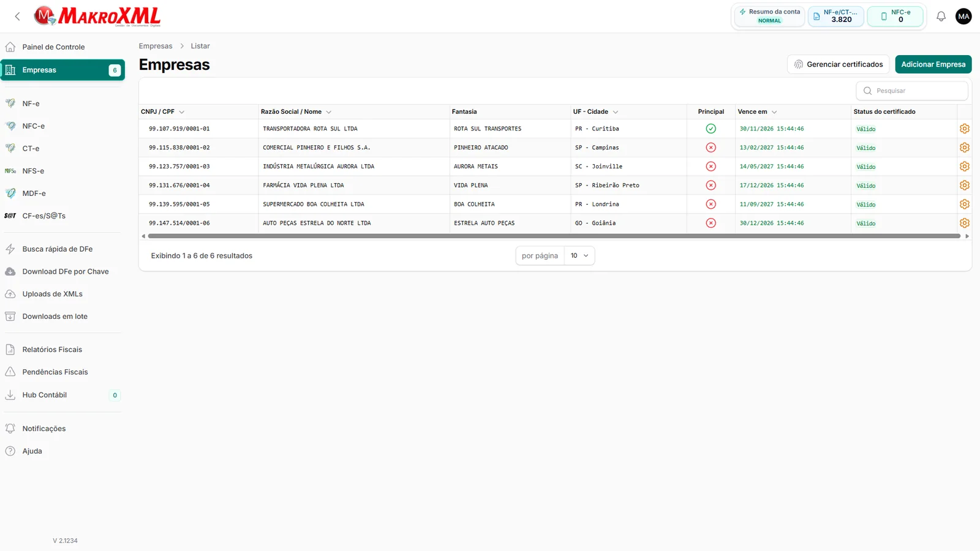The image size is (980, 551).
Task: Click Gerenciar certificados button
Action: point(838,64)
